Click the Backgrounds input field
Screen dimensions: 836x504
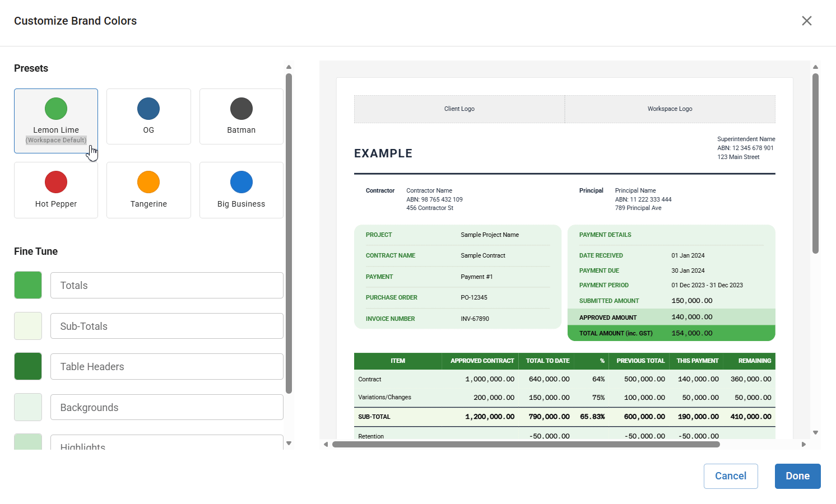(x=166, y=407)
